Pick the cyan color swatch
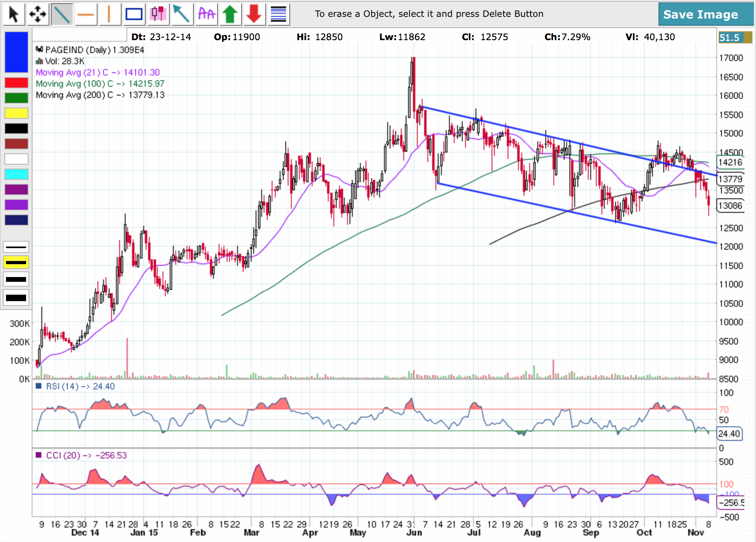This screenshot has width=756, height=542. point(16,174)
